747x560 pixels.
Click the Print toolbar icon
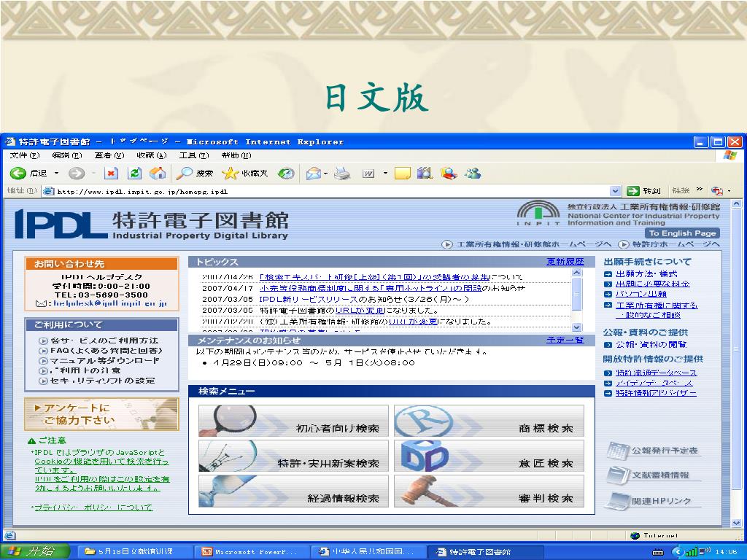coord(342,174)
